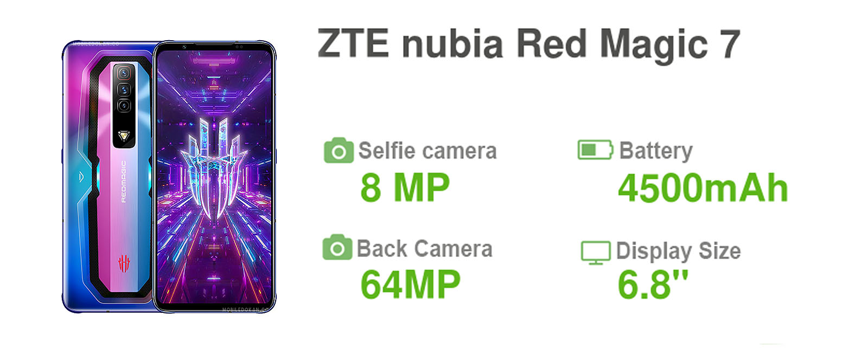Image resolution: width=868 pixels, height=353 pixels.
Task: Click the phone front display image
Action: tap(215, 177)
